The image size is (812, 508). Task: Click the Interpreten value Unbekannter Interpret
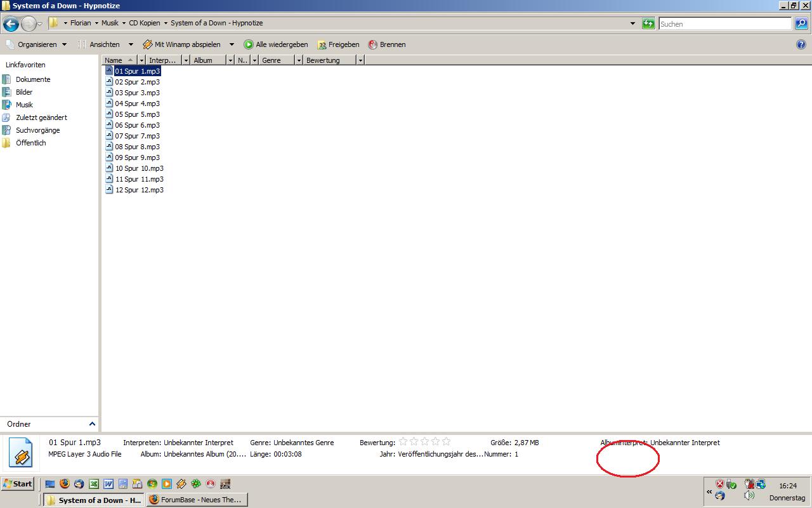tap(199, 443)
